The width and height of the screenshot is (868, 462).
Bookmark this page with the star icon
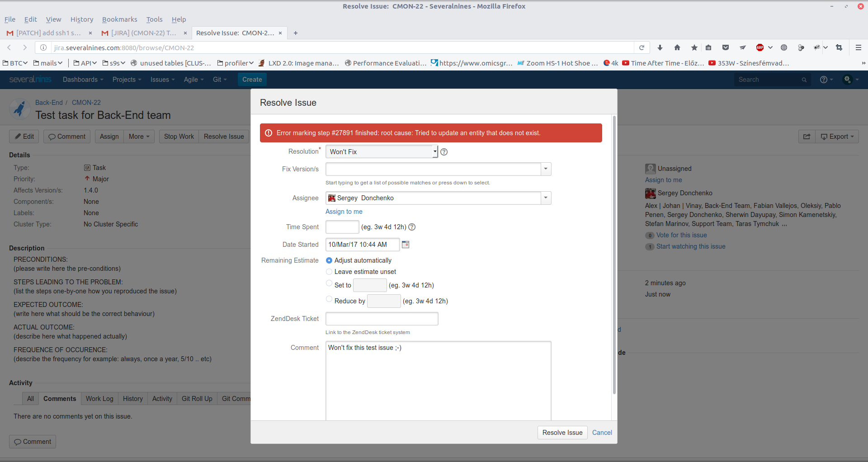coord(694,47)
